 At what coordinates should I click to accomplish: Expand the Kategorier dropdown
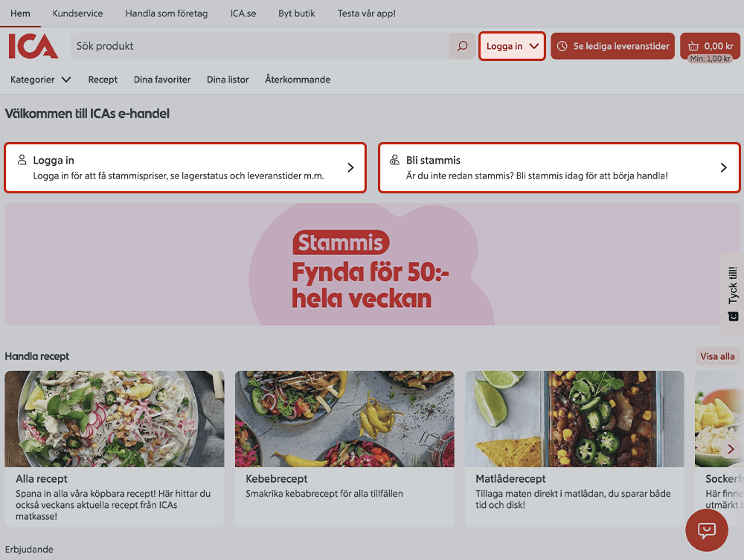(40, 80)
